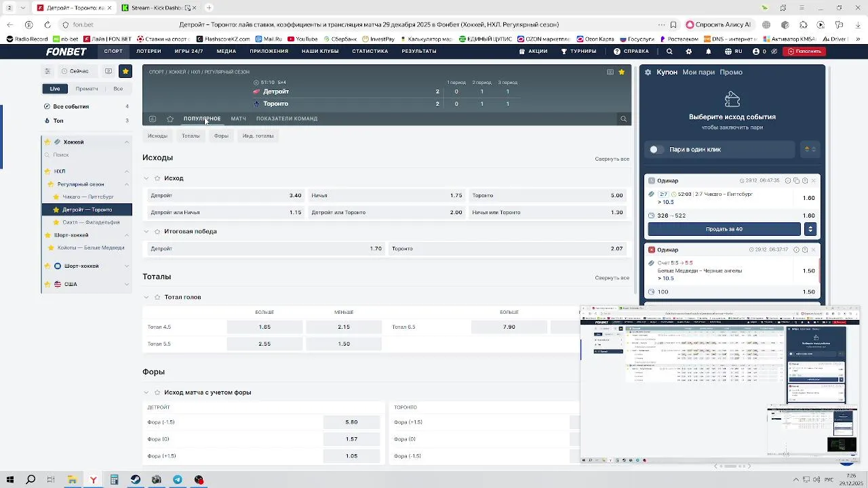Open the arrows dropdown next to Продать за 40
Image resolution: width=868 pixels, height=488 pixels.
(810, 229)
